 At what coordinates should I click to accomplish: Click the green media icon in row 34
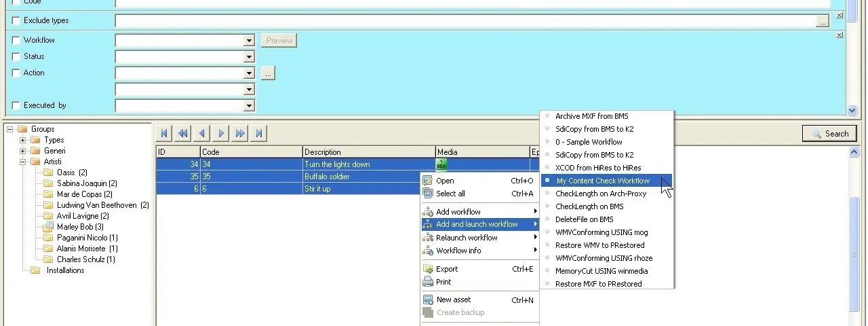[441, 164]
